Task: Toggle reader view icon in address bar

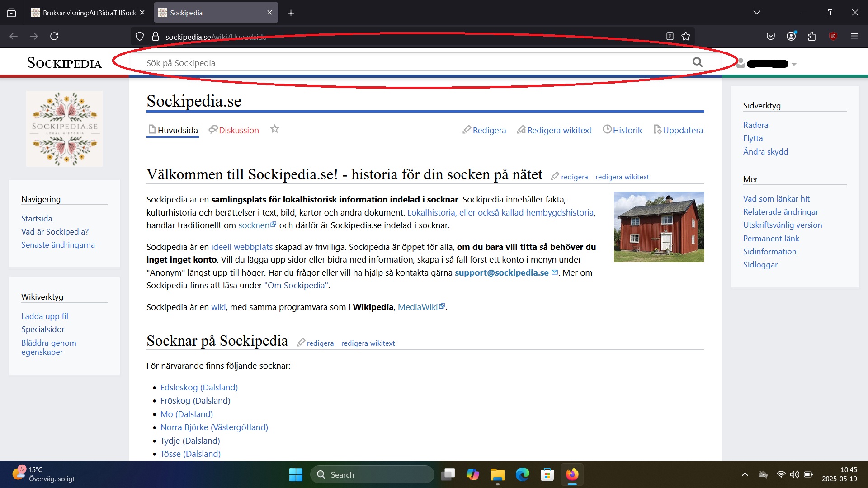Action: [670, 37]
